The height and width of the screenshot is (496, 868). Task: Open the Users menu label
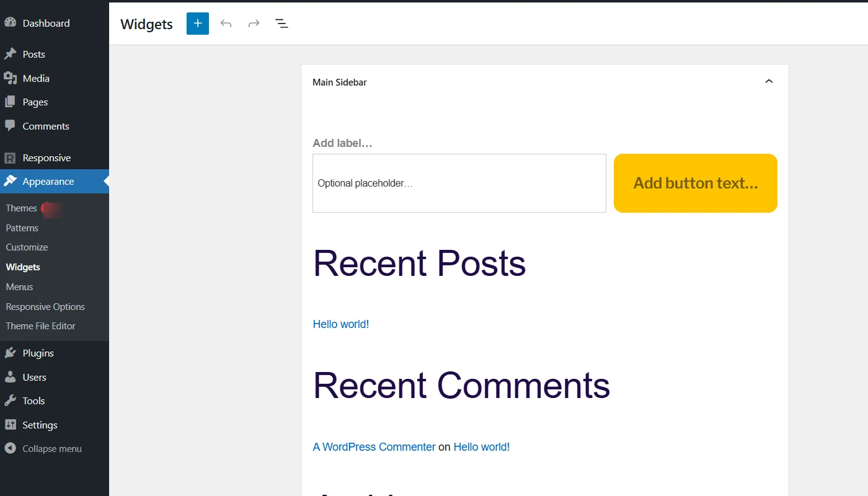pyautogui.click(x=35, y=377)
